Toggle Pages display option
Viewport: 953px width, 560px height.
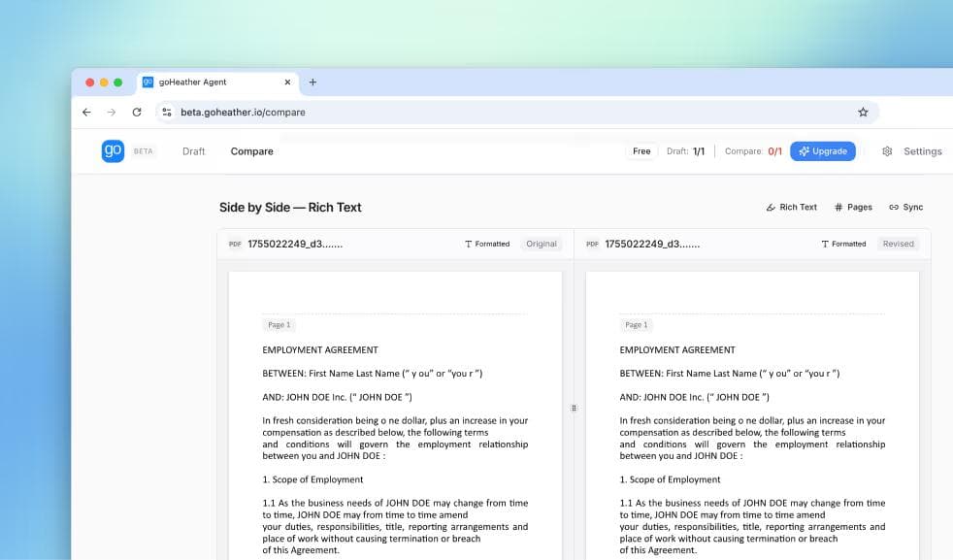point(853,208)
